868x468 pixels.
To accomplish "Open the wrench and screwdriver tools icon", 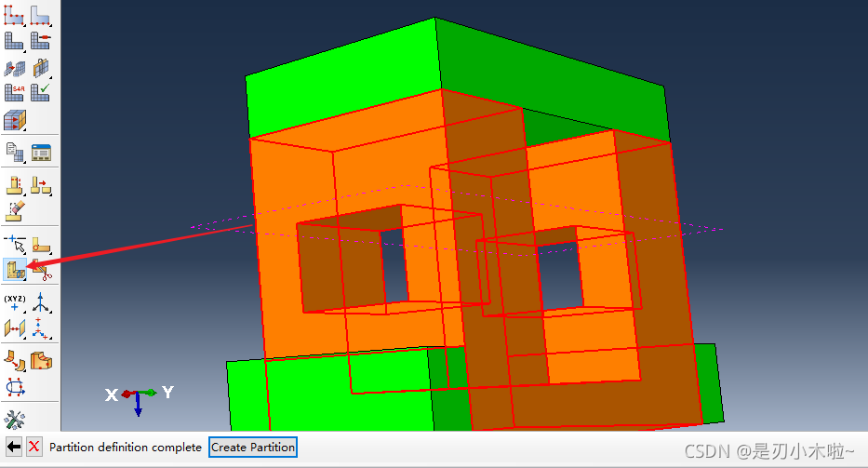I will tap(14, 419).
